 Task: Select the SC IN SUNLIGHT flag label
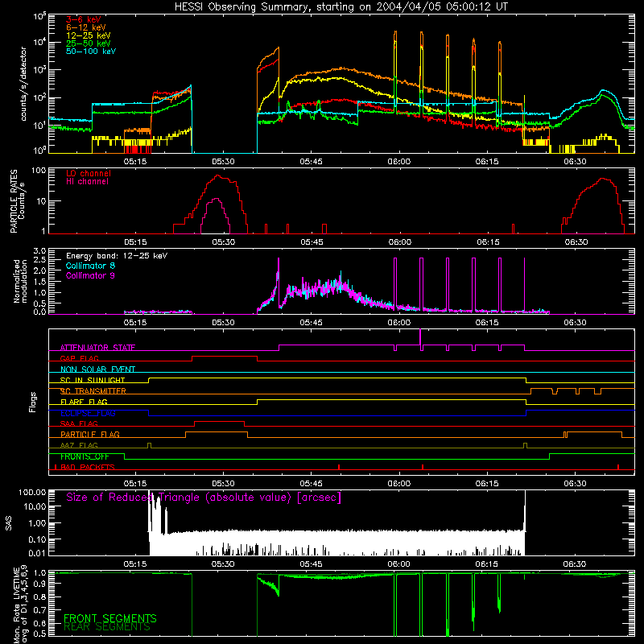click(x=93, y=380)
